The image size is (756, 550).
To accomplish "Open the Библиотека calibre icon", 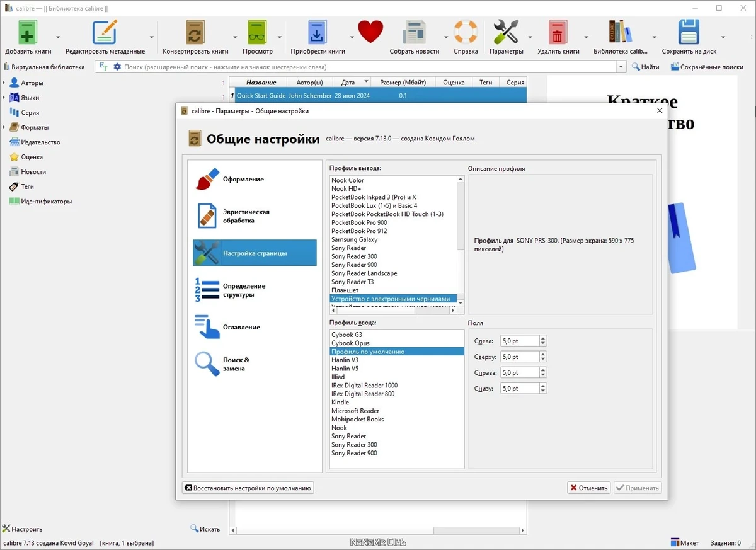I will pos(620,33).
